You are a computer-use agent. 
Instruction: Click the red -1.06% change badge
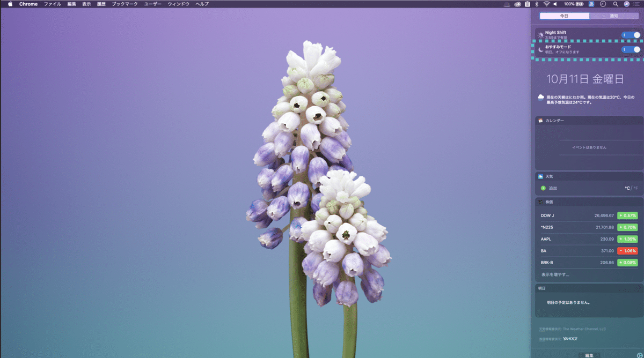(x=627, y=251)
